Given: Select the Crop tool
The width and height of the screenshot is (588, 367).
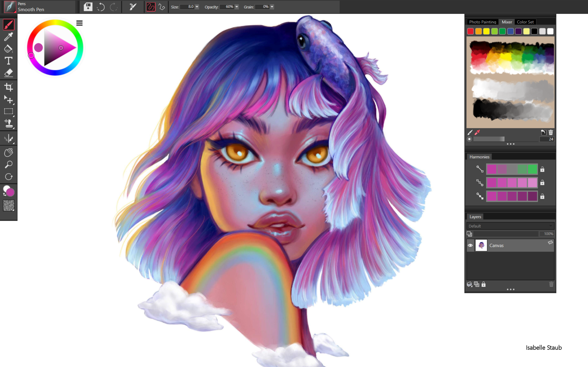Looking at the screenshot, I should 9,87.
